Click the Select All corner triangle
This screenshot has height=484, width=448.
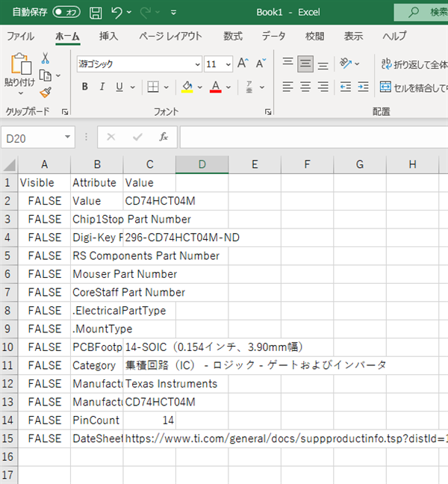9,165
